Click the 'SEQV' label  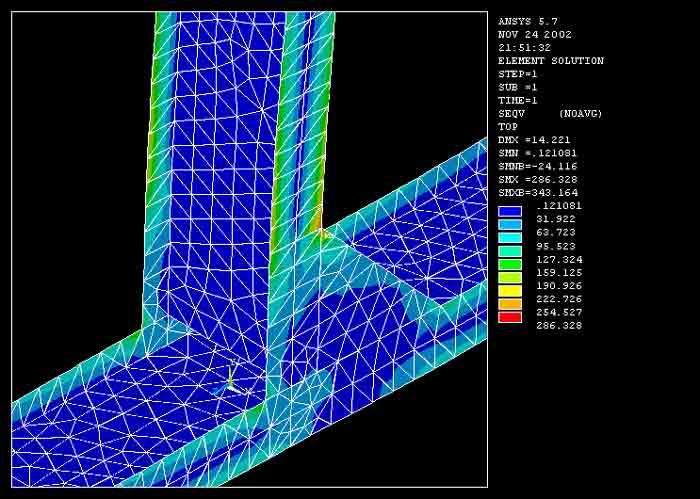(512, 114)
